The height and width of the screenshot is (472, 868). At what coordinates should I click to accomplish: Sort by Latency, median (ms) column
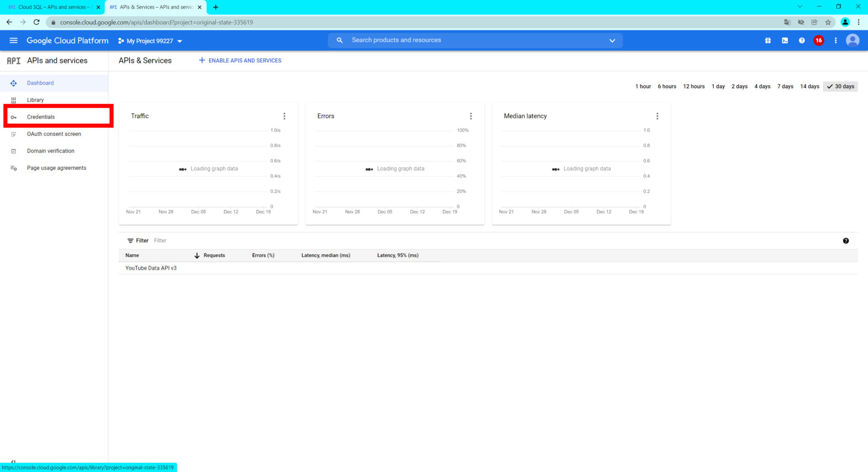point(325,255)
